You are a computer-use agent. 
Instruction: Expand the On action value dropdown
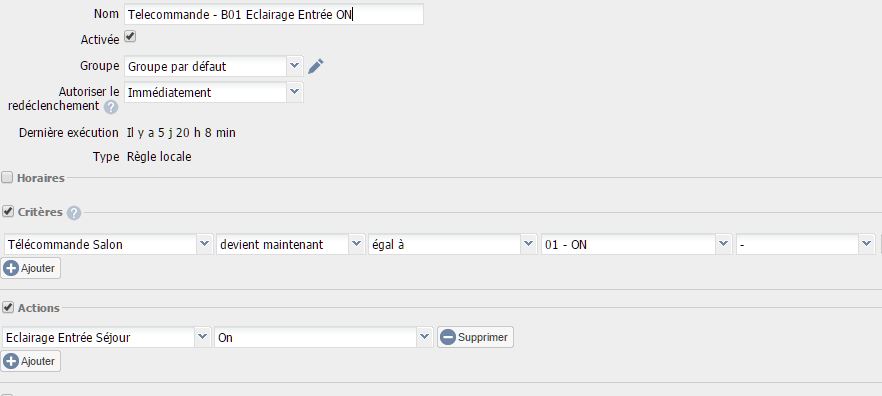pyautogui.click(x=323, y=338)
